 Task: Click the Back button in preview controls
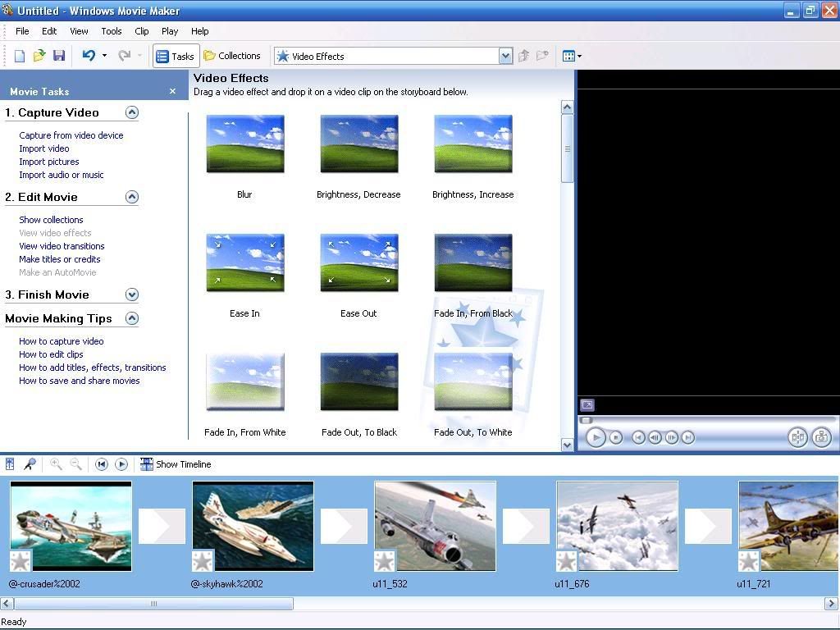tap(638, 438)
